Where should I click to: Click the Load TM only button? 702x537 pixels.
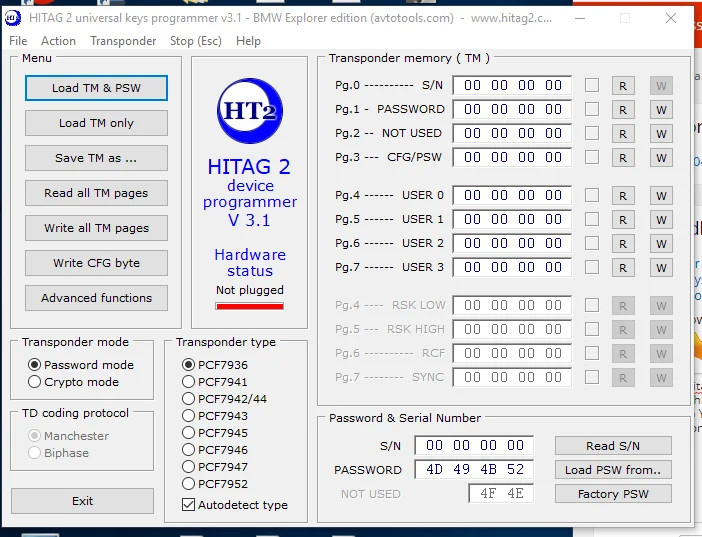tap(96, 123)
